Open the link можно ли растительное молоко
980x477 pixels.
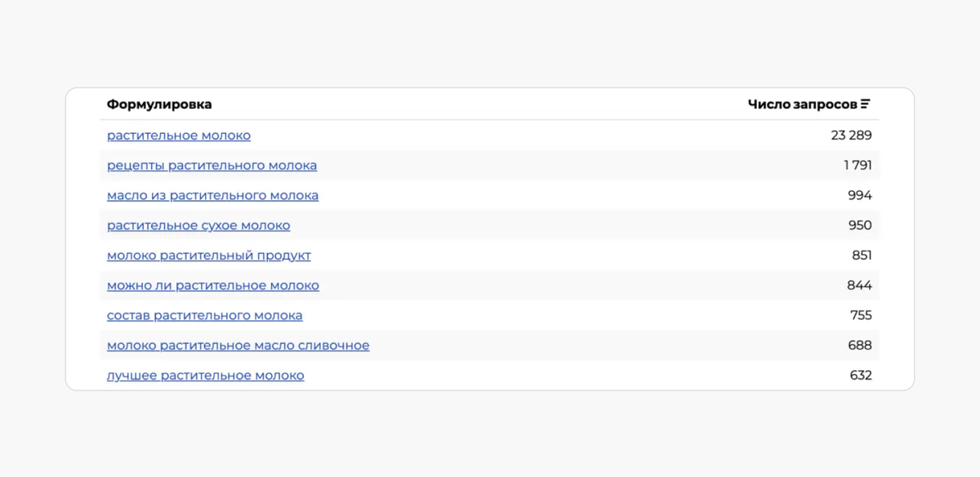click(213, 286)
